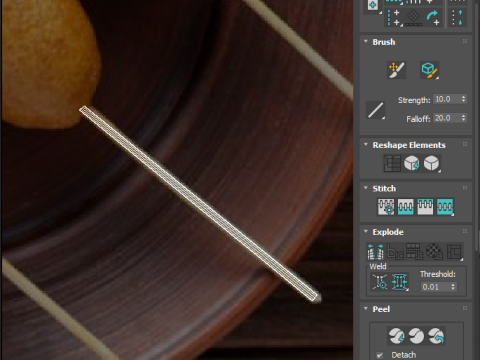480x360 pixels.
Task: Collapse the Stitch rollout
Action: point(366,188)
